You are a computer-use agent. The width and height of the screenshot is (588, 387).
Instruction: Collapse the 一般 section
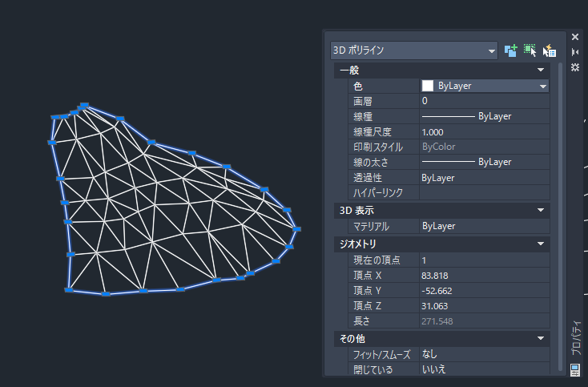542,71
